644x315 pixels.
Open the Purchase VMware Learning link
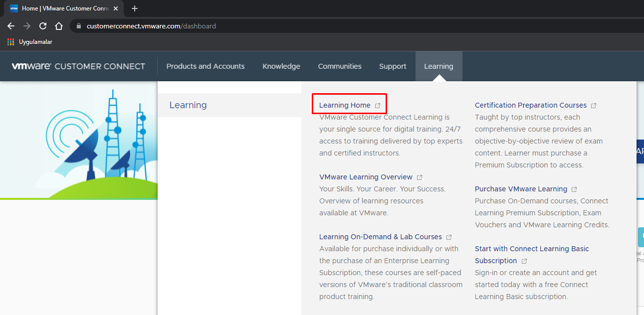pos(521,189)
